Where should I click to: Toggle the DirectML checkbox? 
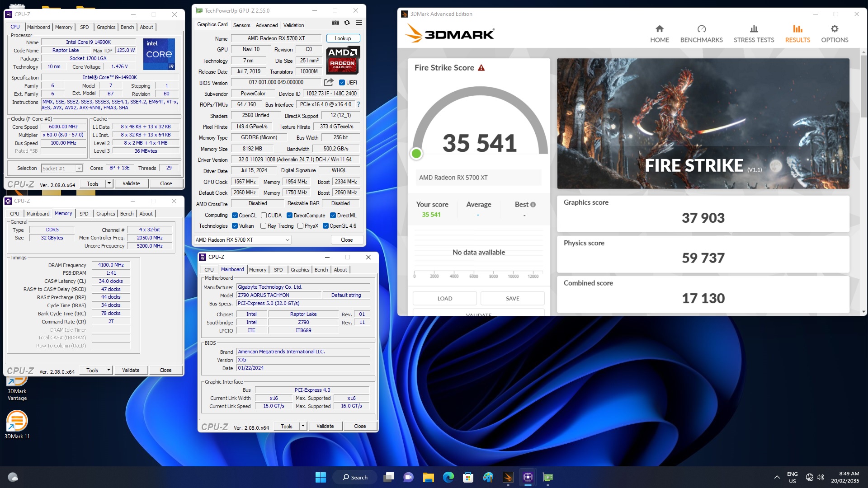[x=333, y=216]
